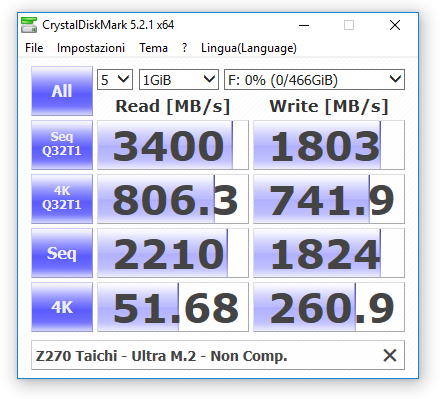Open the test size dropdown showing 1GiB
The image size is (444, 399).
click(179, 80)
